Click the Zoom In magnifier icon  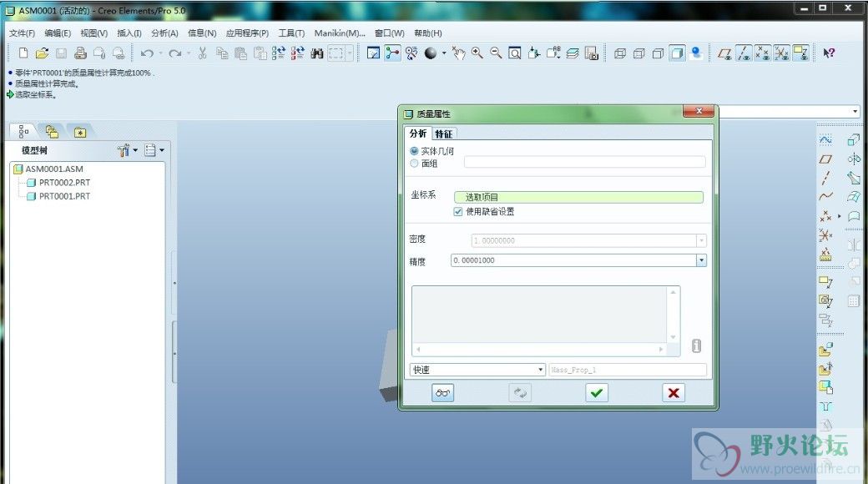pyautogui.click(x=477, y=53)
